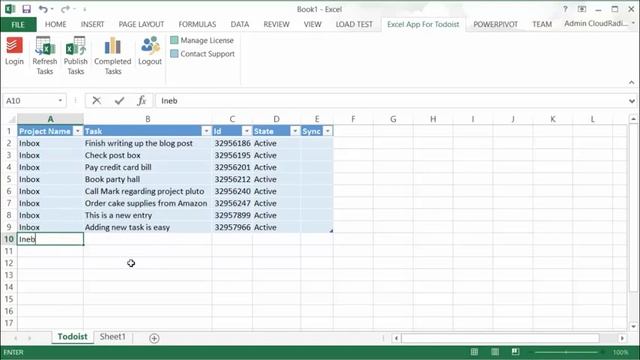The height and width of the screenshot is (360, 640).
Task: Click the Excel application icon in title bar
Action: (x=10, y=9)
